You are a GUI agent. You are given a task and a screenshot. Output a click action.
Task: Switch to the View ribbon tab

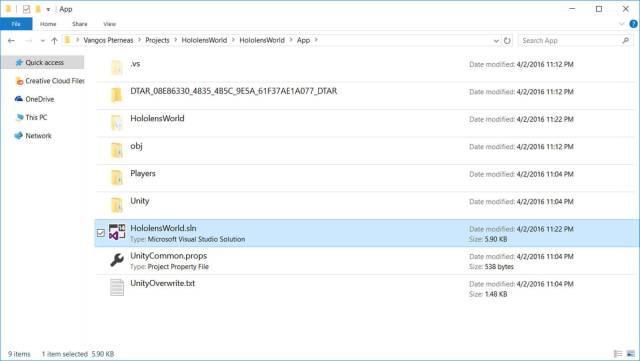109,24
